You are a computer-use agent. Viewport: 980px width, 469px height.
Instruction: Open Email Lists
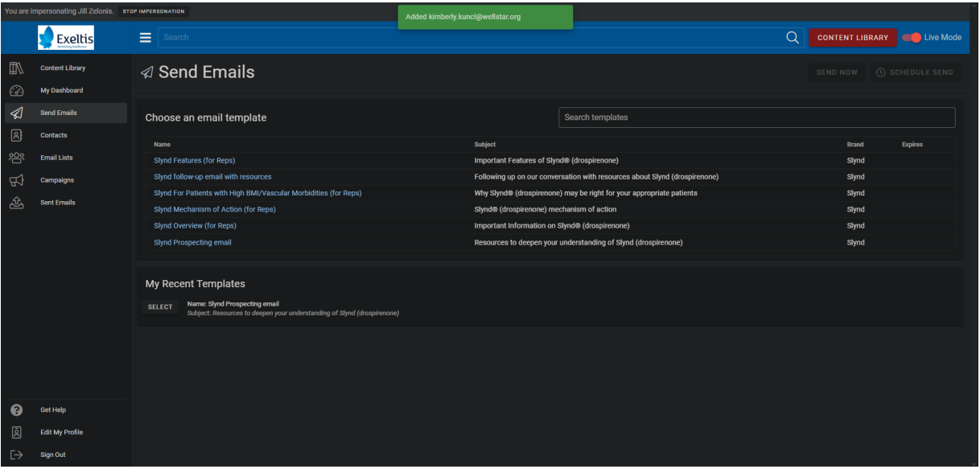tap(56, 158)
